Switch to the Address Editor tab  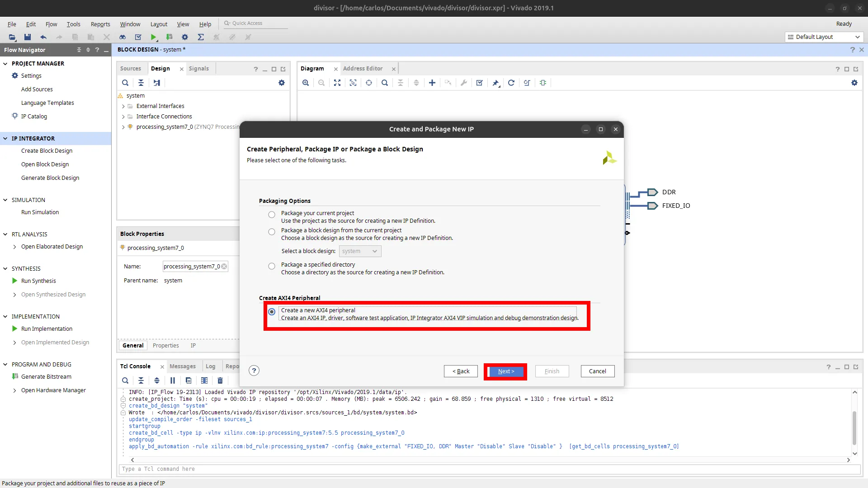click(x=363, y=69)
